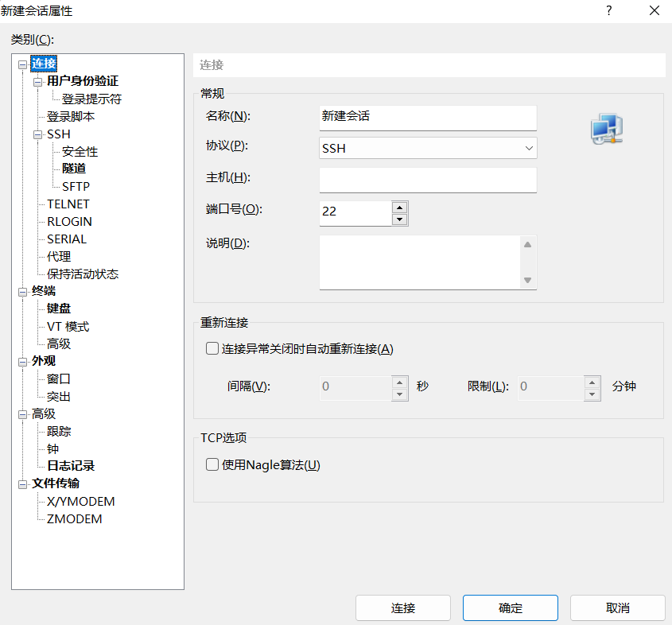Open the 日志记录 settings item
672x625 pixels.
71,466
